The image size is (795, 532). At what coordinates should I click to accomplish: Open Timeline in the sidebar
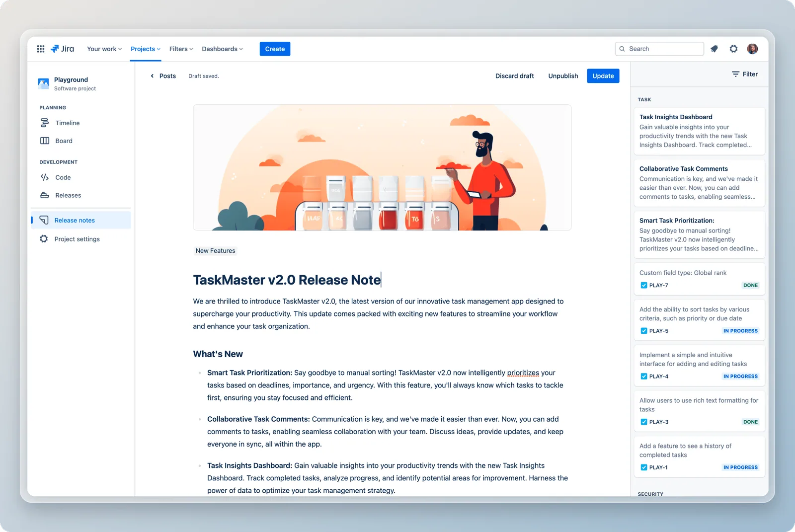point(81,123)
